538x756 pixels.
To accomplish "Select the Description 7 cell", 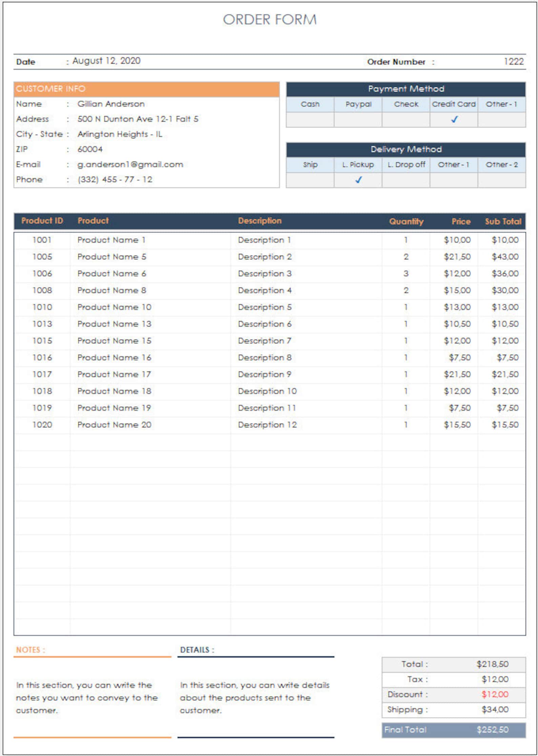I will coord(306,341).
